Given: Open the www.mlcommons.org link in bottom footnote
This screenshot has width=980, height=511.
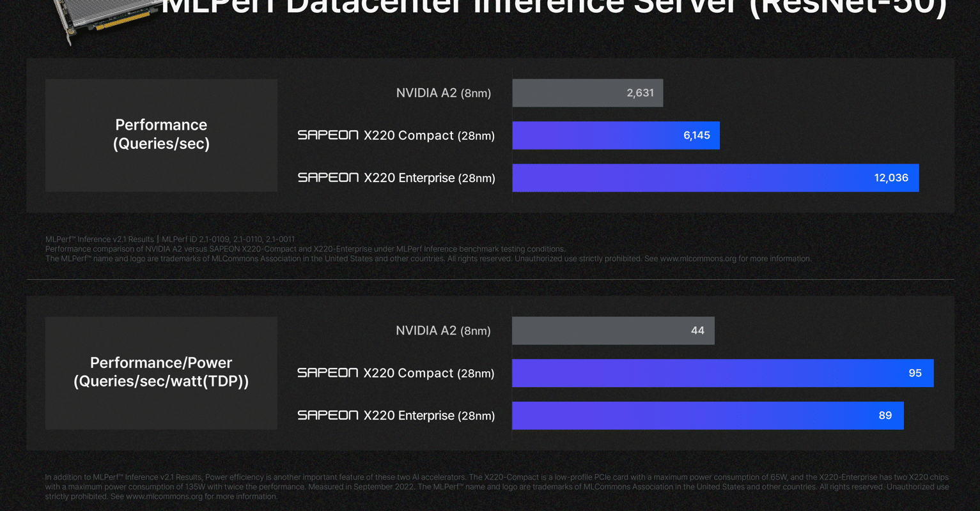Looking at the screenshot, I should (164, 496).
